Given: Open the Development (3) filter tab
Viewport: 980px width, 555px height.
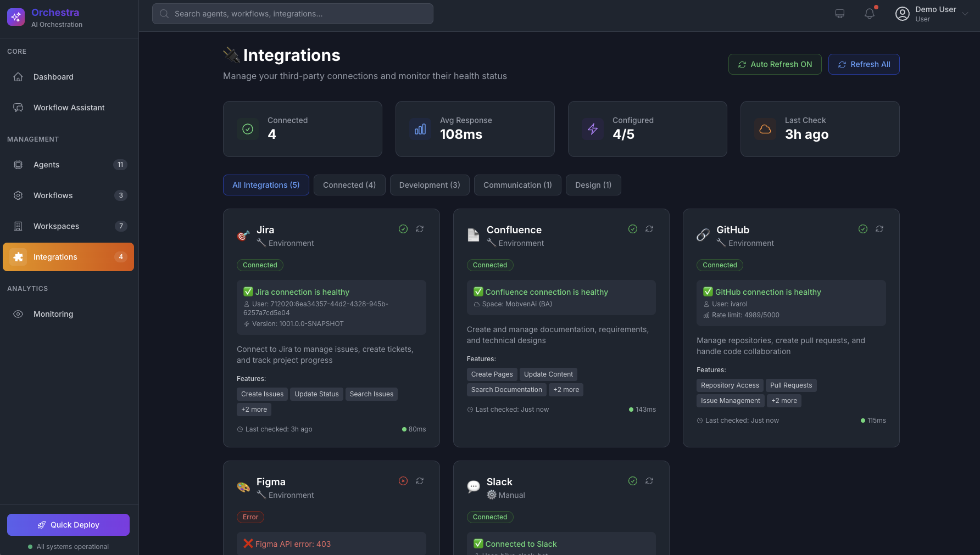Looking at the screenshot, I should pos(430,185).
